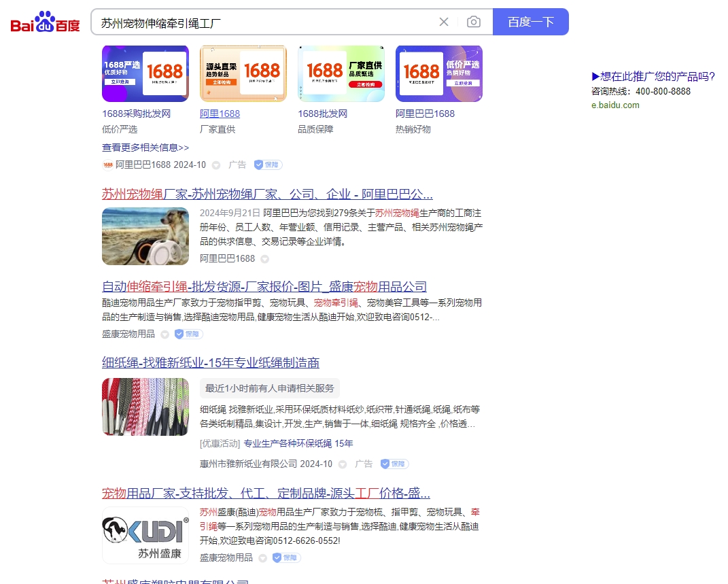This screenshot has height=584, width=728.
Task: Open camera image search
Action: tap(474, 22)
